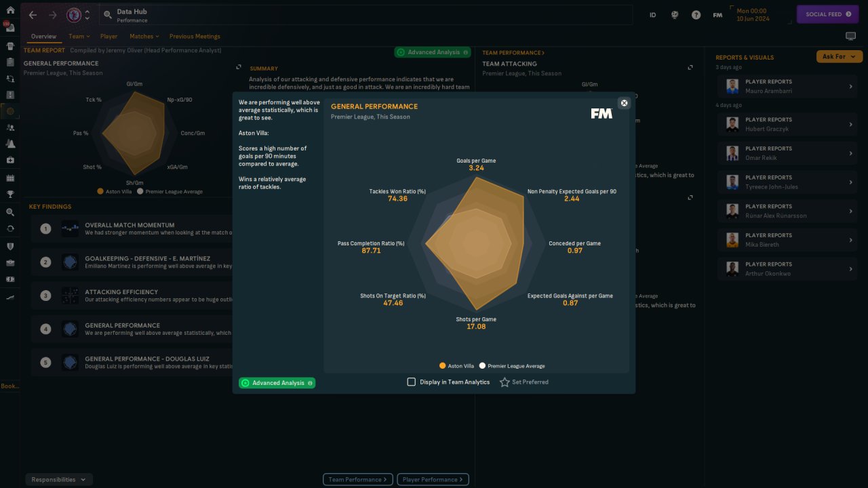The height and width of the screenshot is (488, 868).
Task: Open the Mika Biereth player report
Action: [789, 240]
